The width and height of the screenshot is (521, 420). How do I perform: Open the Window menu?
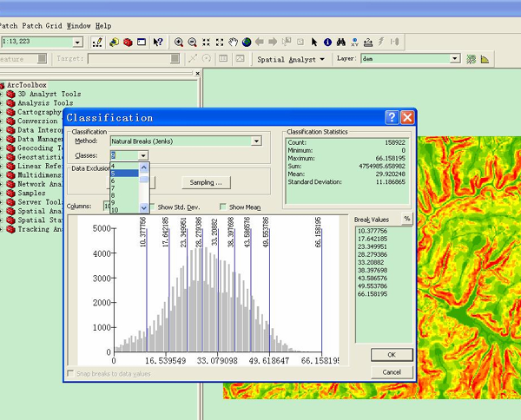click(x=78, y=26)
